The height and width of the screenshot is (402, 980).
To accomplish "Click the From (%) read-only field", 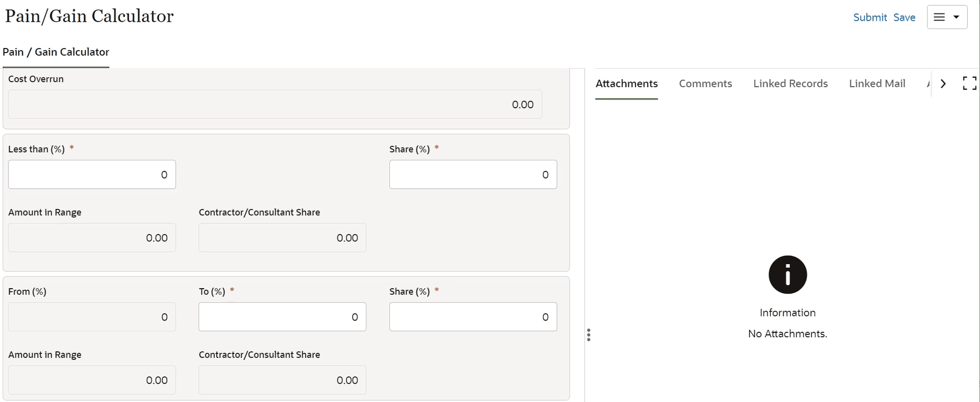I will coord(92,317).
